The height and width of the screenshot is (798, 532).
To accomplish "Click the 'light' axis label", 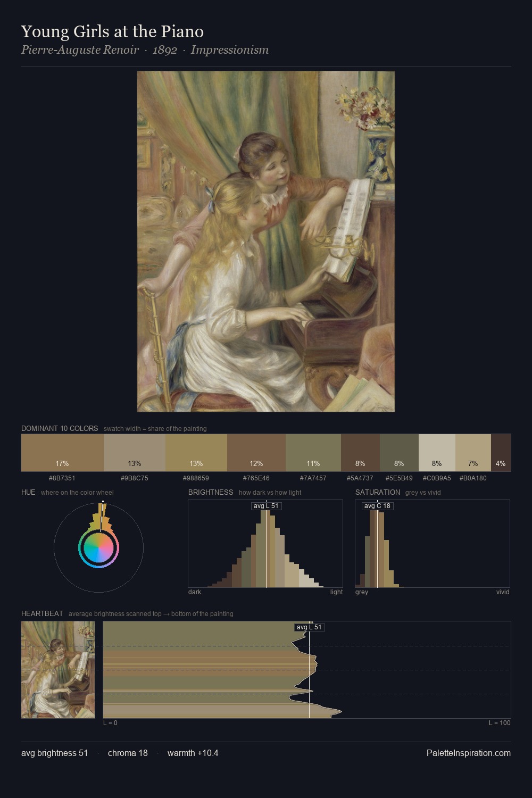I will coord(337,592).
